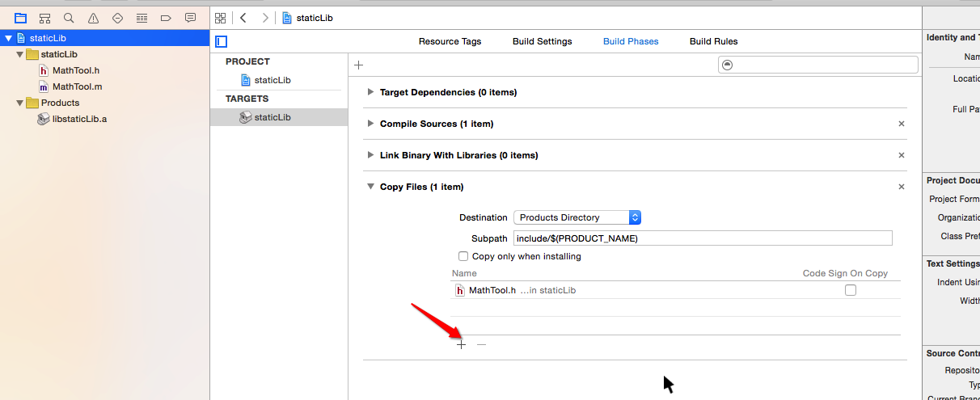Open the Test navigator diamond icon
This screenshot has width=980, height=400.
[117, 18]
